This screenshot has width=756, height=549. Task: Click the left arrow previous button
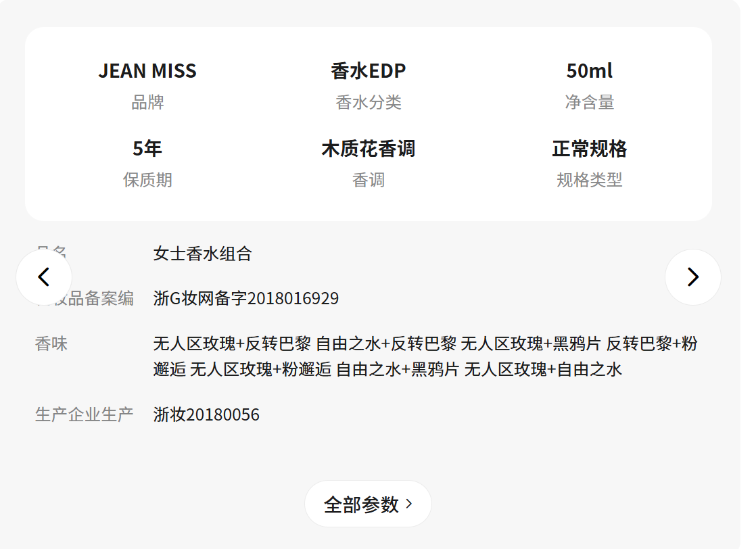44,277
